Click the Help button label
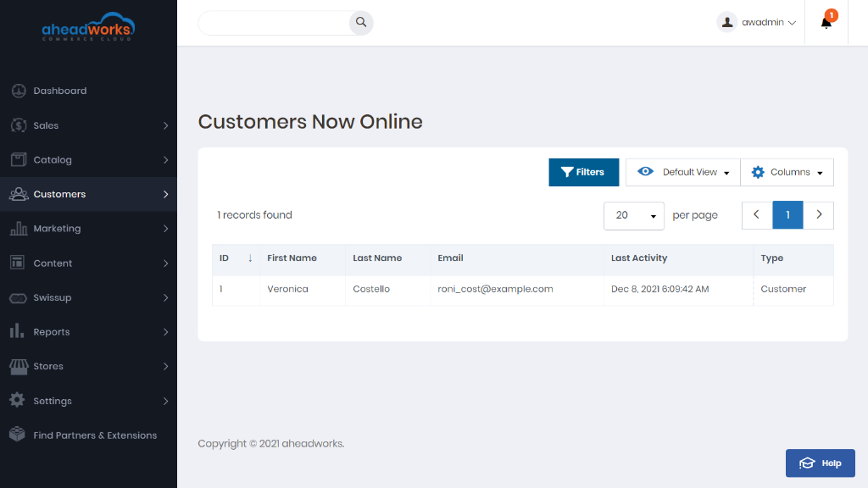Screen dimensions: 868x488 click(832, 463)
